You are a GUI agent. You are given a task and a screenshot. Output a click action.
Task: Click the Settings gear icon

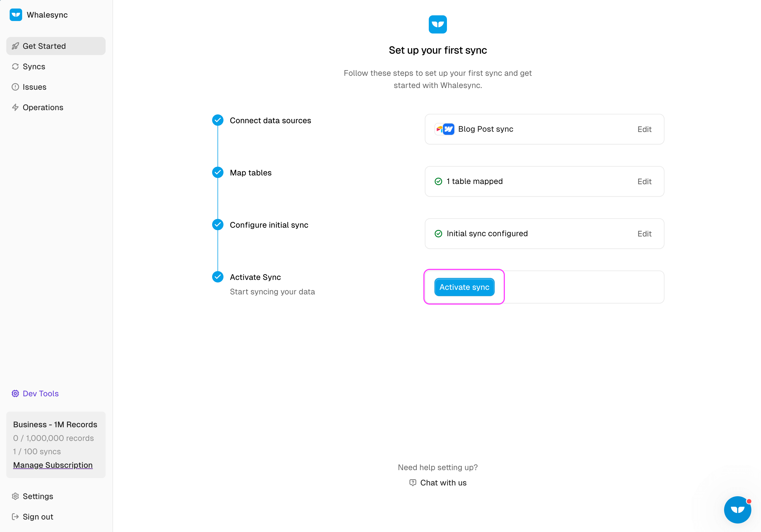point(15,496)
